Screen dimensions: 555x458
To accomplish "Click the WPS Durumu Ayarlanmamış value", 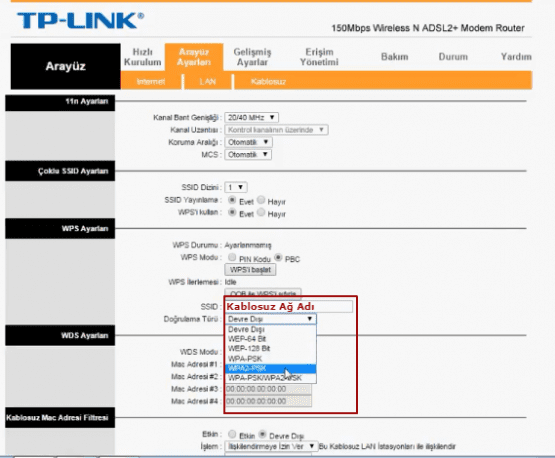I will [x=248, y=245].
